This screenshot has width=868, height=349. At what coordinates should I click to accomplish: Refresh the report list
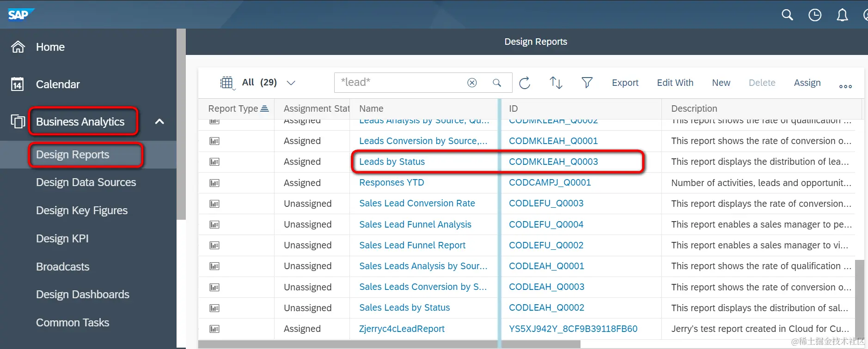click(x=525, y=83)
